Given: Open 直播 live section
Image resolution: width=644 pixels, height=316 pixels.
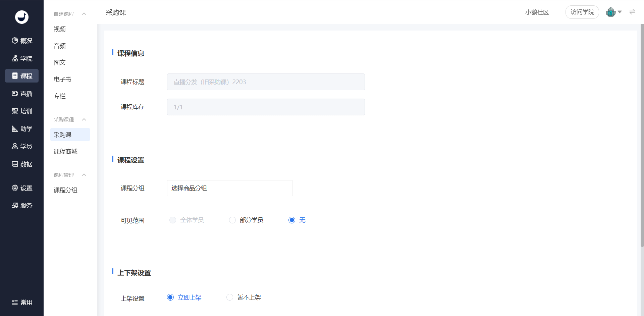Looking at the screenshot, I should (22, 94).
